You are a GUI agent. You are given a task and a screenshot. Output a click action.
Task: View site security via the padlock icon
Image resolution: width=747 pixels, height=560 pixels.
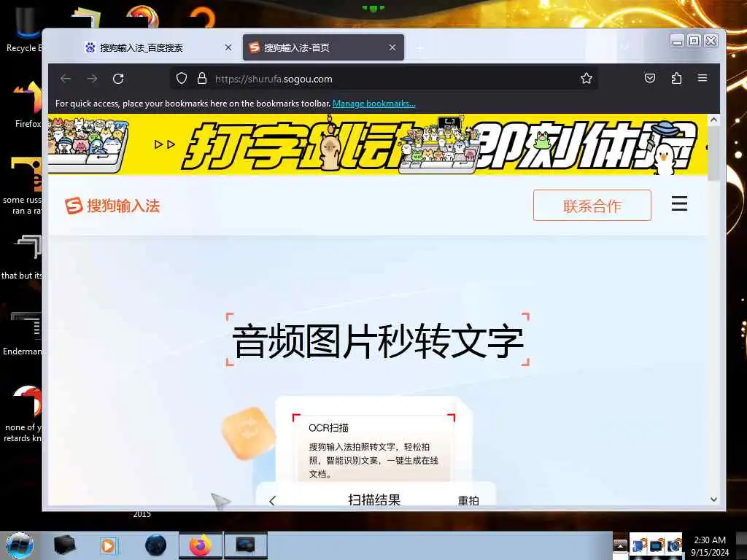point(202,79)
